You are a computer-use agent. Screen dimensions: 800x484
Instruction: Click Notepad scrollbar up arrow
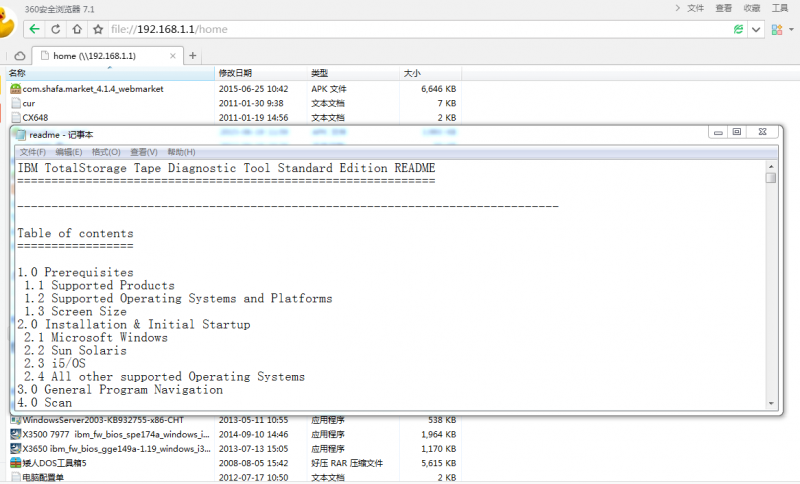[771, 166]
